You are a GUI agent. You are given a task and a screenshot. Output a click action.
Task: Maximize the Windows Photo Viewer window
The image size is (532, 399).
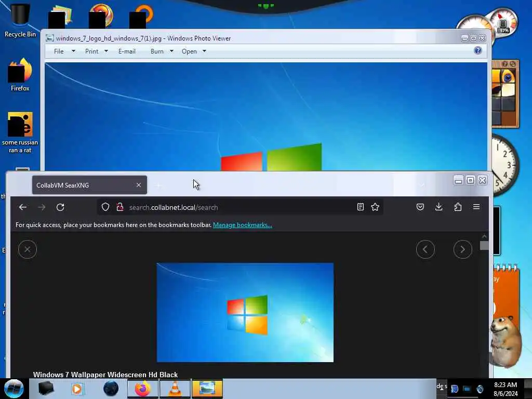tap(473, 38)
